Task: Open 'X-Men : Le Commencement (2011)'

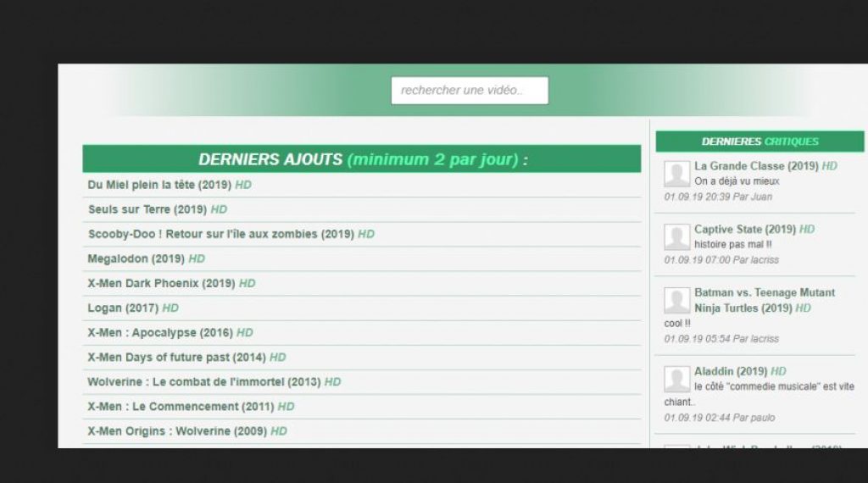Action: [181, 406]
